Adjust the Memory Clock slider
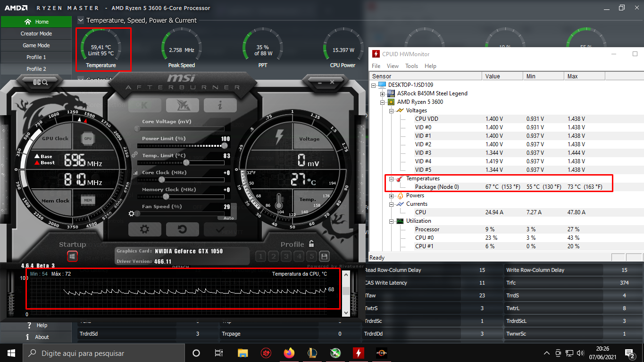Viewport: 644px width, 362px height. (181, 196)
